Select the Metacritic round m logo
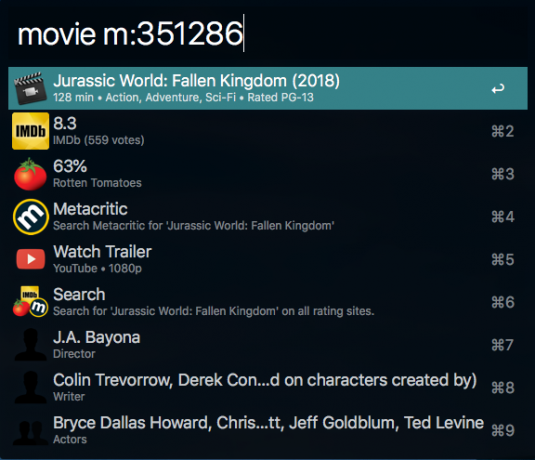This screenshot has width=535, height=460. click(x=31, y=217)
